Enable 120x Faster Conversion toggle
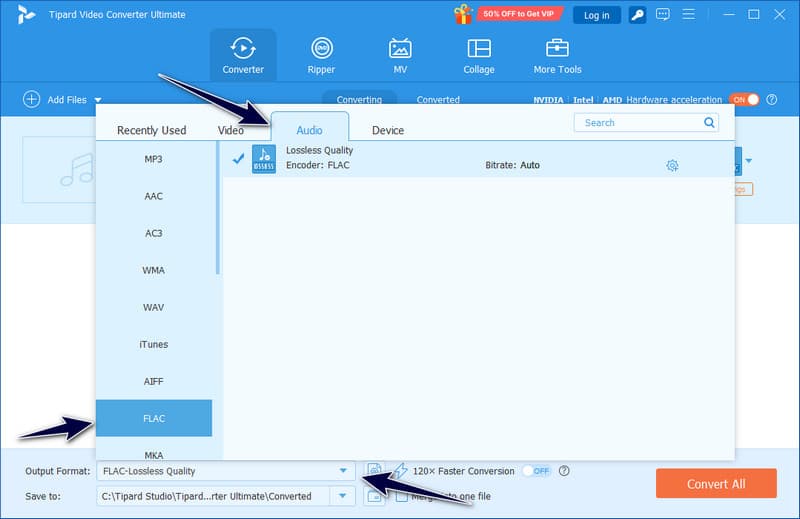The image size is (800, 519). coord(536,471)
